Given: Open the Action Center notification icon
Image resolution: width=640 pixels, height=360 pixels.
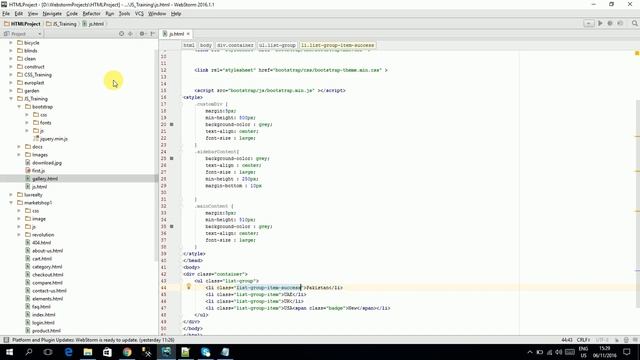Looking at the screenshot, I should pos(627,352).
